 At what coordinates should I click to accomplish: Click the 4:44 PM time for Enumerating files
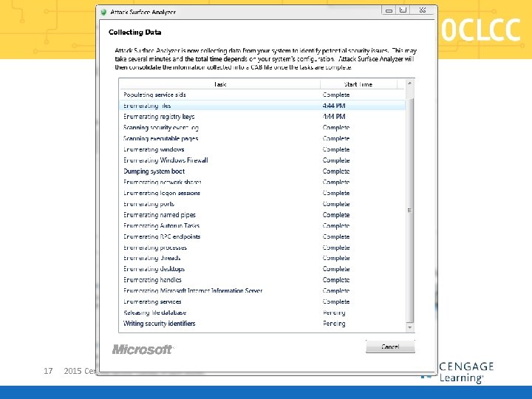tap(334, 106)
